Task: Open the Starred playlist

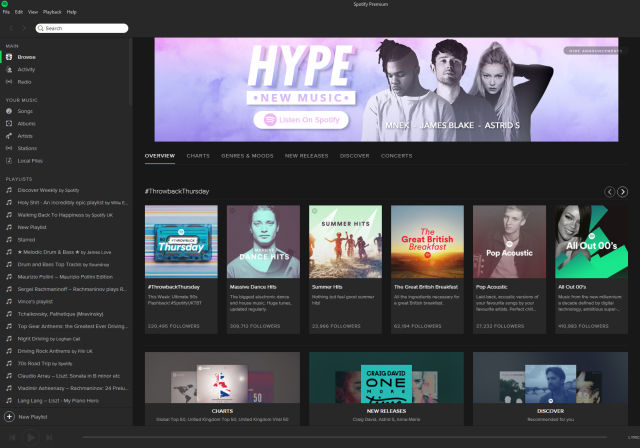Action: [27, 240]
